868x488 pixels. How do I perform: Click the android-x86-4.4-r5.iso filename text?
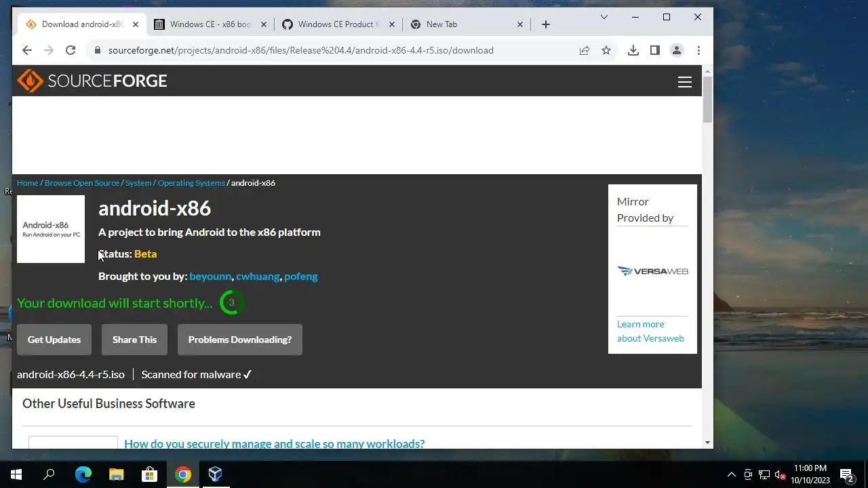pyautogui.click(x=71, y=374)
